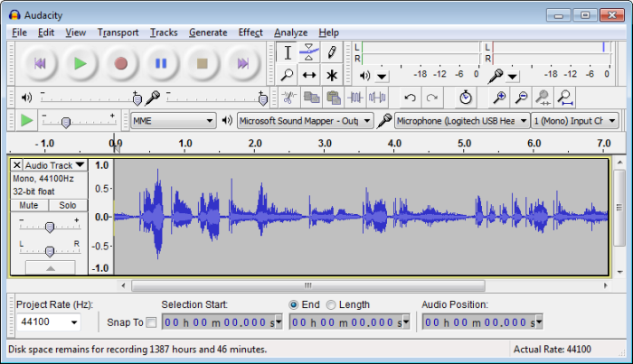Start recording with the Record button
This screenshot has width=633, height=364.
120,63
